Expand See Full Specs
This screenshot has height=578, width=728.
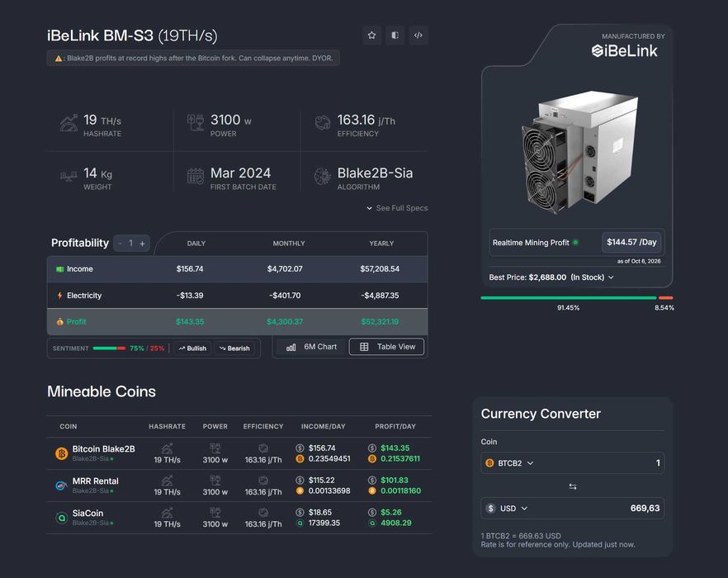pyautogui.click(x=398, y=208)
